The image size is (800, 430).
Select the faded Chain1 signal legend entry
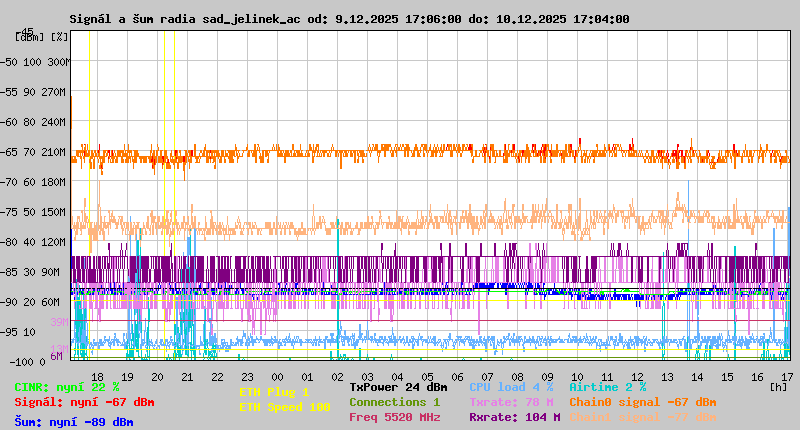642,417
